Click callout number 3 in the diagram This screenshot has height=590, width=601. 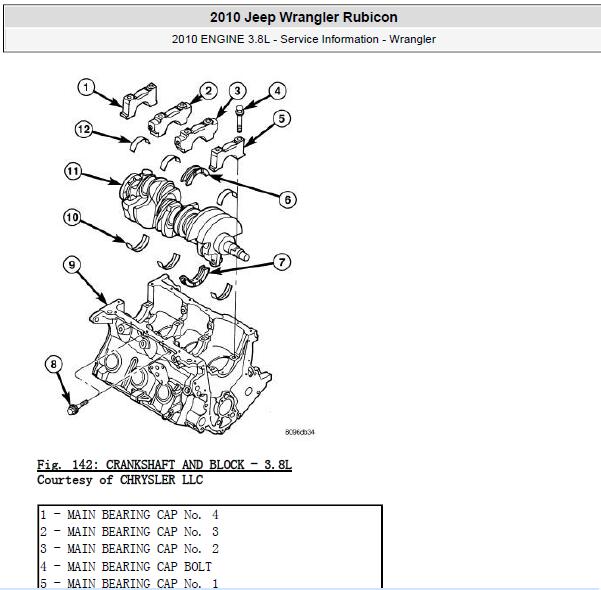[237, 91]
